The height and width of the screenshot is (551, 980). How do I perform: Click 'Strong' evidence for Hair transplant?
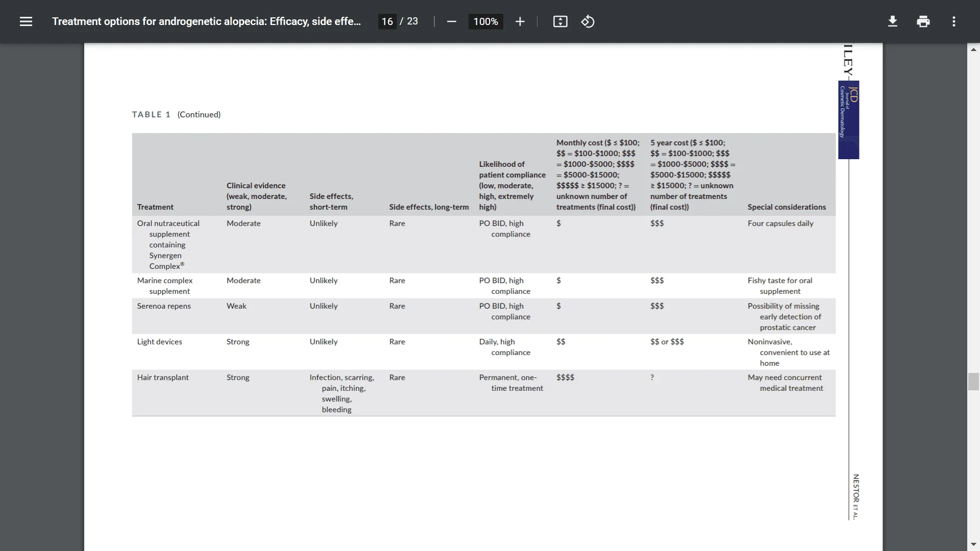238,377
